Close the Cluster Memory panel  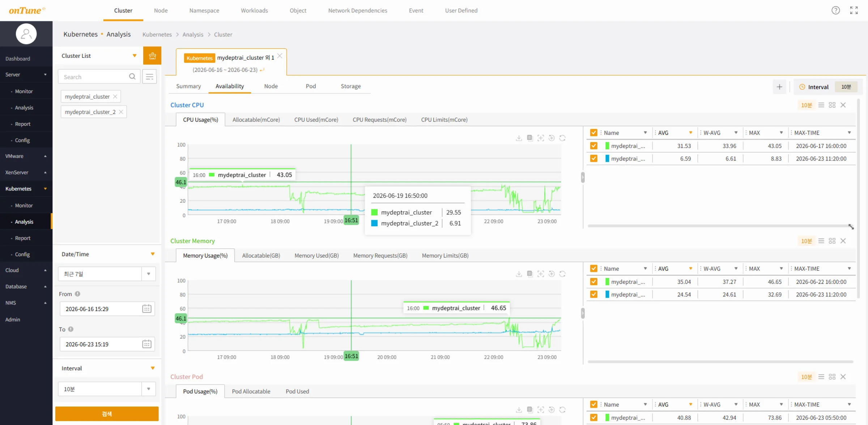pos(843,241)
